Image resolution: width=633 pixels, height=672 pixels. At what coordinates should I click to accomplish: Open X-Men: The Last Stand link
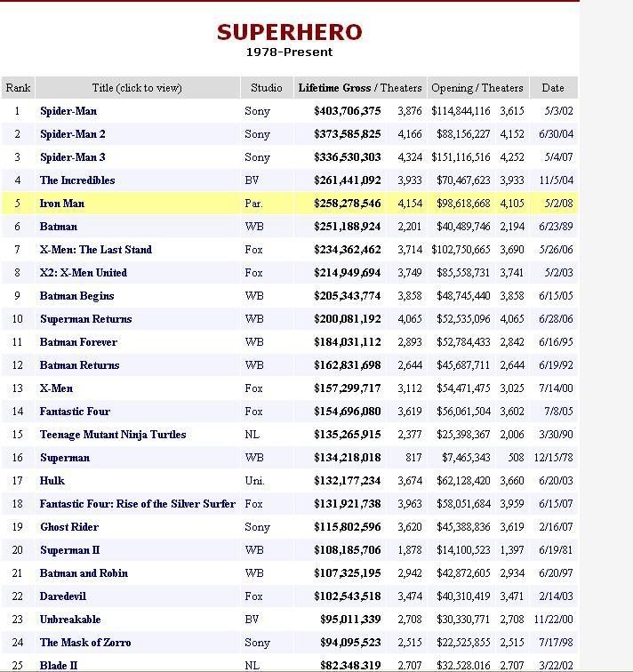pos(96,250)
